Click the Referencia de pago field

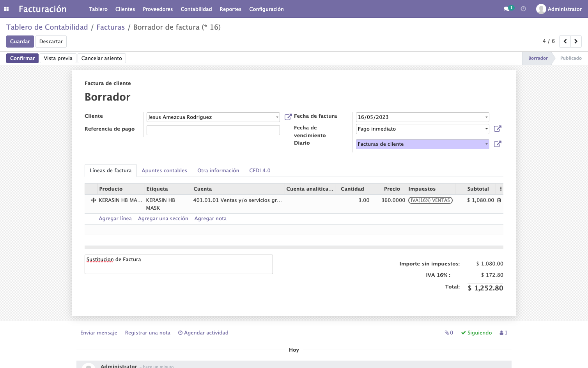pyautogui.click(x=213, y=130)
